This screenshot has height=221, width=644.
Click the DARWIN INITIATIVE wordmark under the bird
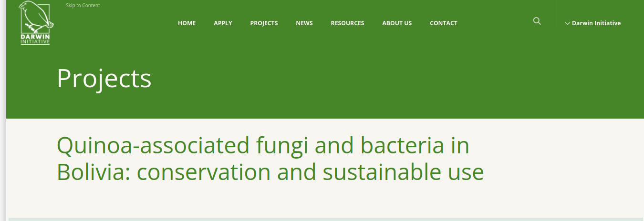[35, 39]
